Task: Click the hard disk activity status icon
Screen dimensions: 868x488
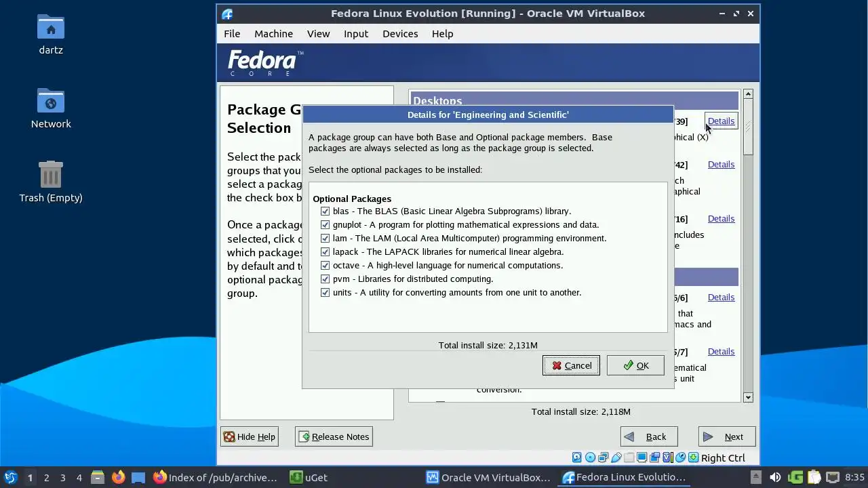Action: 577,457
